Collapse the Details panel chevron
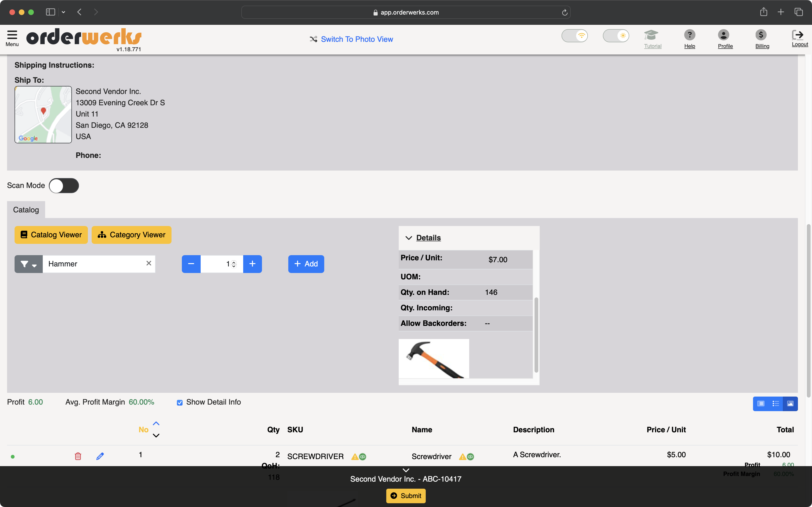This screenshot has width=812, height=507. tap(408, 238)
